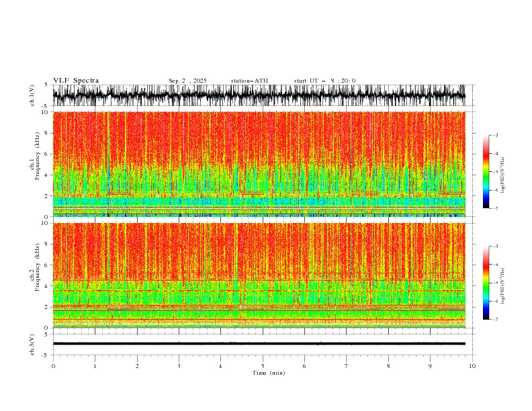Click the "ch.1 Frequency (kHz)" axis label
532x411 pixels.
coord(35,156)
